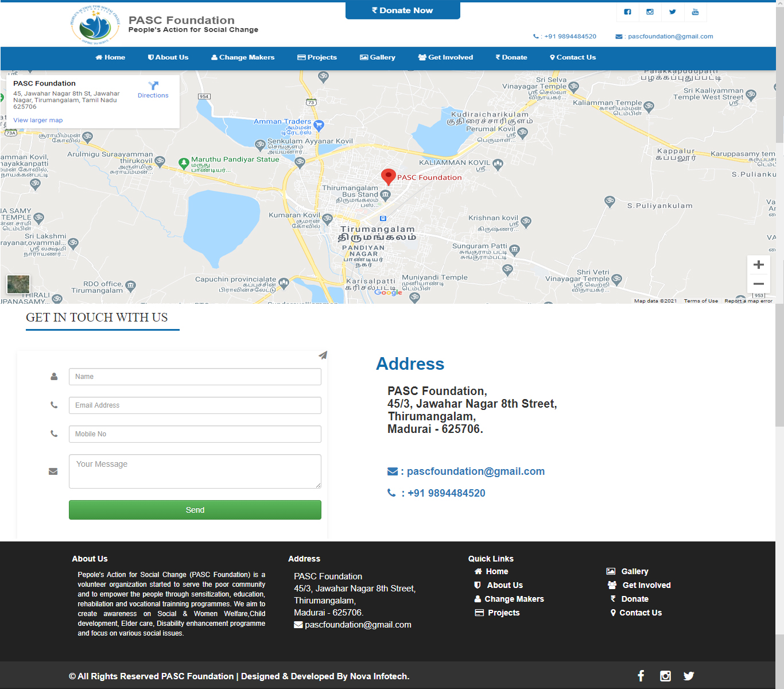Zoom out on the map
The width and height of the screenshot is (784, 689).
click(758, 284)
